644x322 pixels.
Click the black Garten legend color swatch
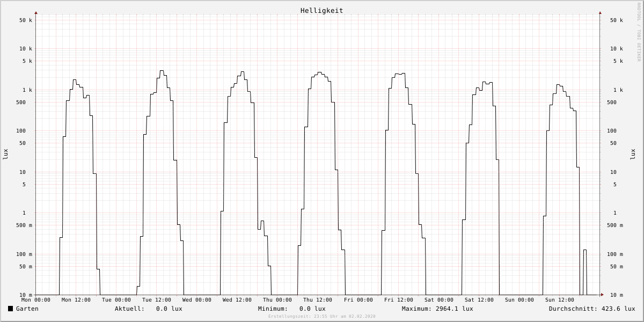10,309
